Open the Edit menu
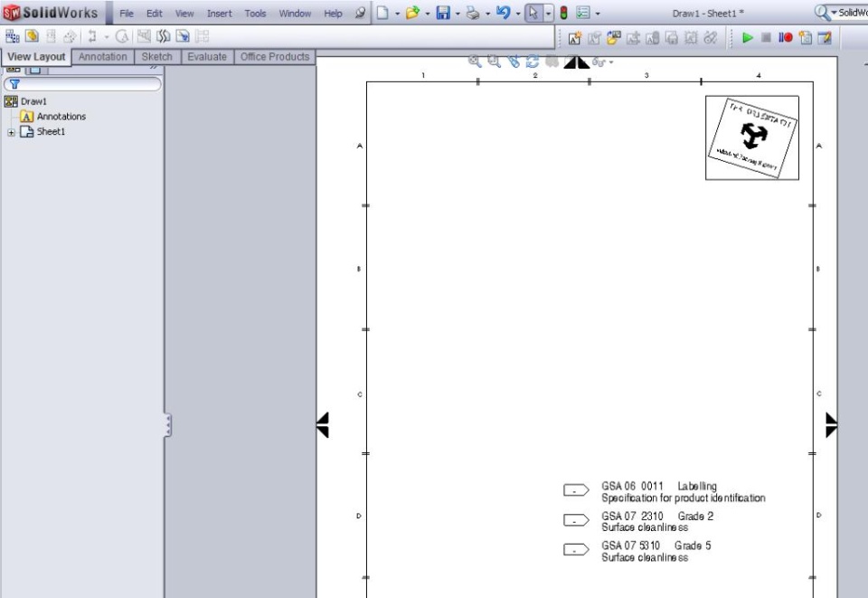This screenshot has width=868, height=598. coord(154,14)
